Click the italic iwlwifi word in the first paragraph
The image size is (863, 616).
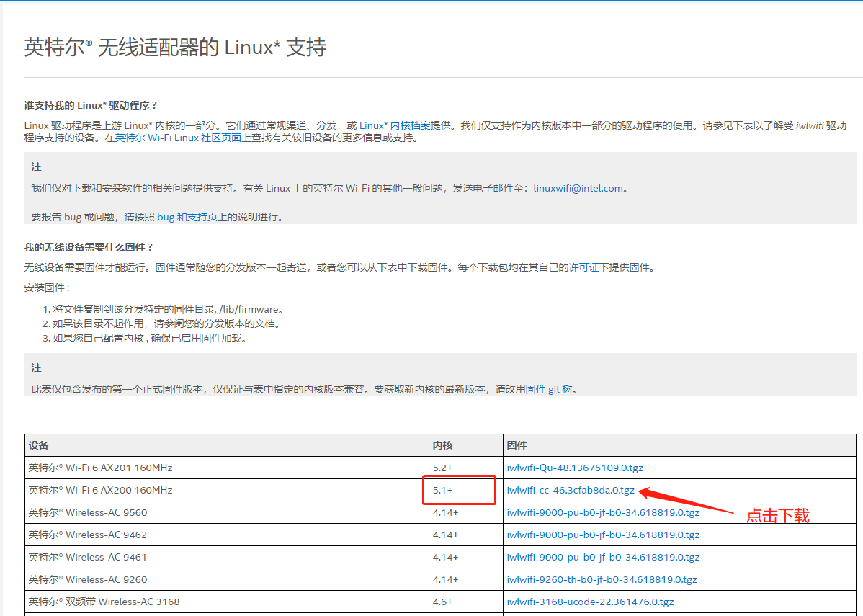pos(810,125)
